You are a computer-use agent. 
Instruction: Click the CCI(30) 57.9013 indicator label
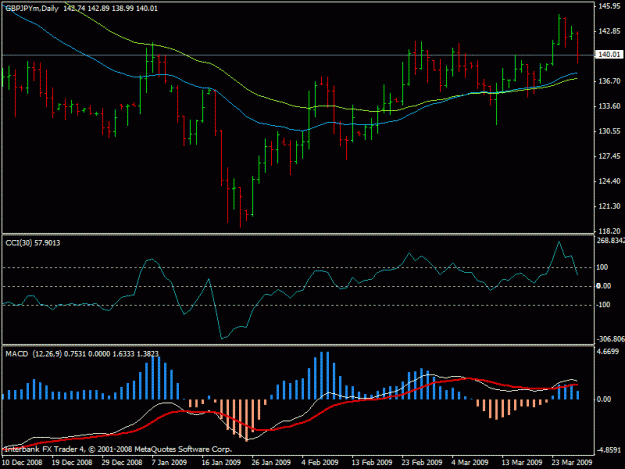[x=33, y=243]
